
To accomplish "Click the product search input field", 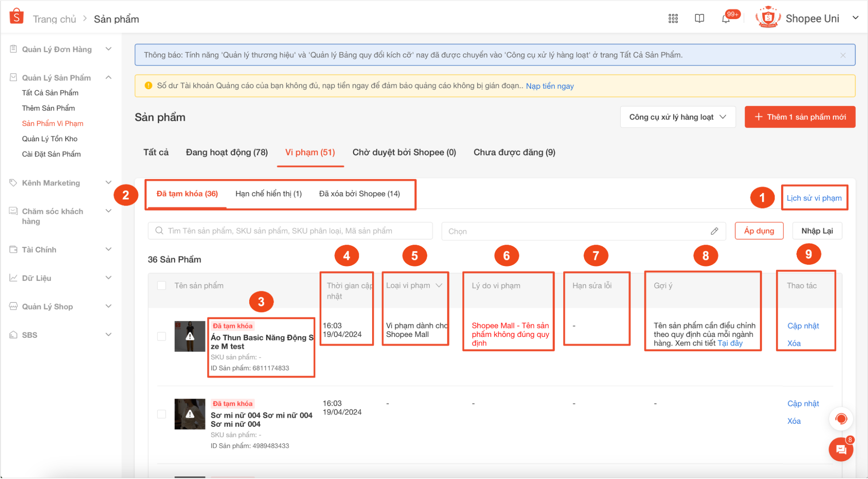I will 290,231.
